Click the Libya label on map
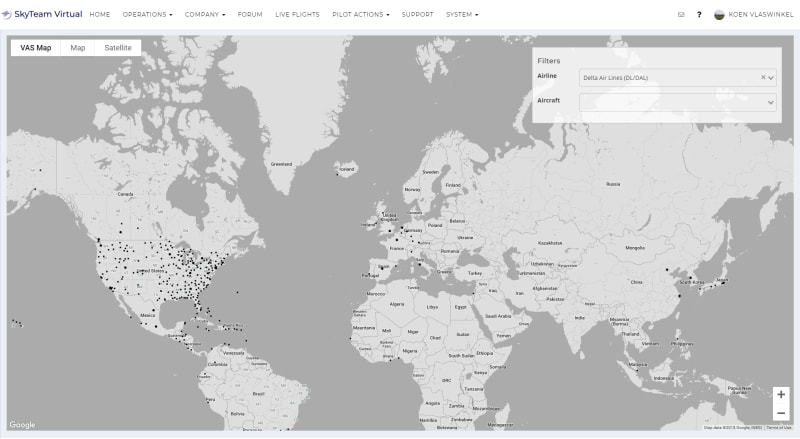 pyautogui.click(x=433, y=307)
